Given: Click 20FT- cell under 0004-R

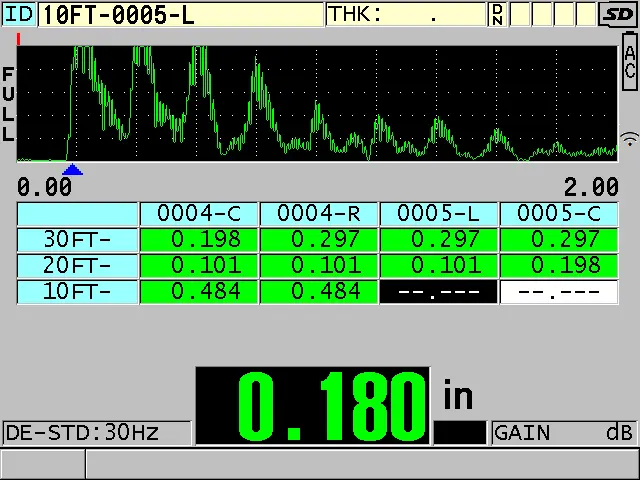Looking at the screenshot, I should (319, 266).
